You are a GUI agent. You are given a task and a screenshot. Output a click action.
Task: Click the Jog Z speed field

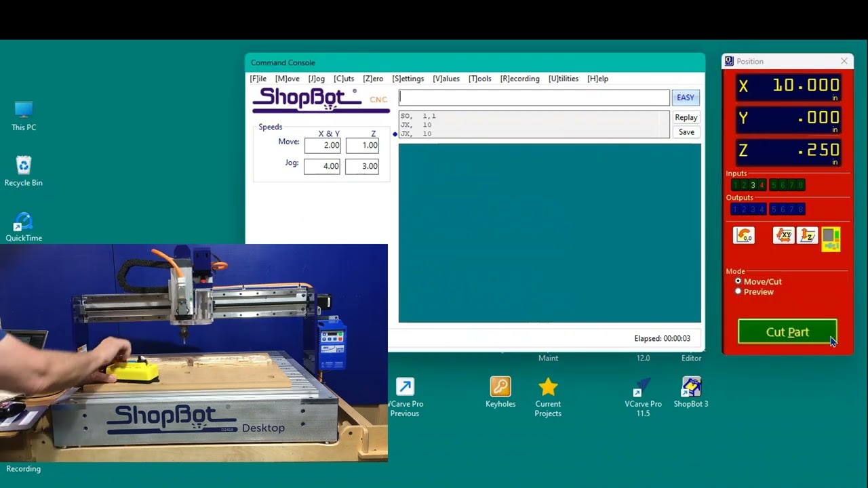tap(362, 166)
